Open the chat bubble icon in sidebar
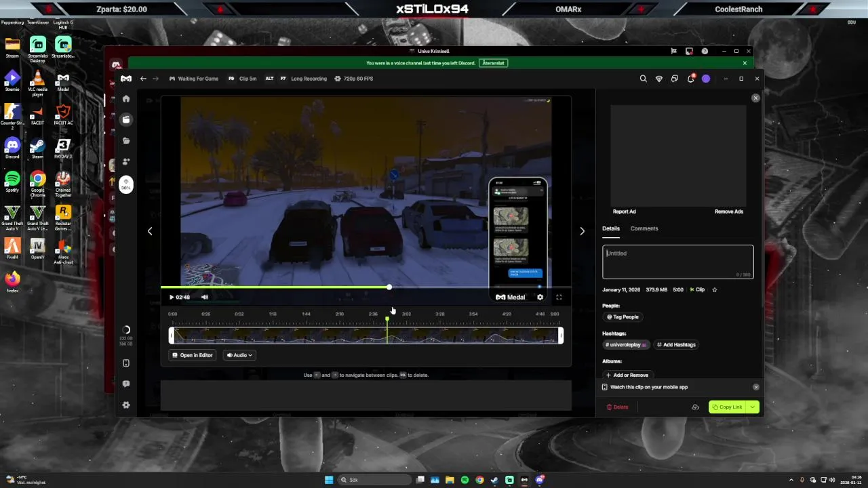 click(x=126, y=384)
